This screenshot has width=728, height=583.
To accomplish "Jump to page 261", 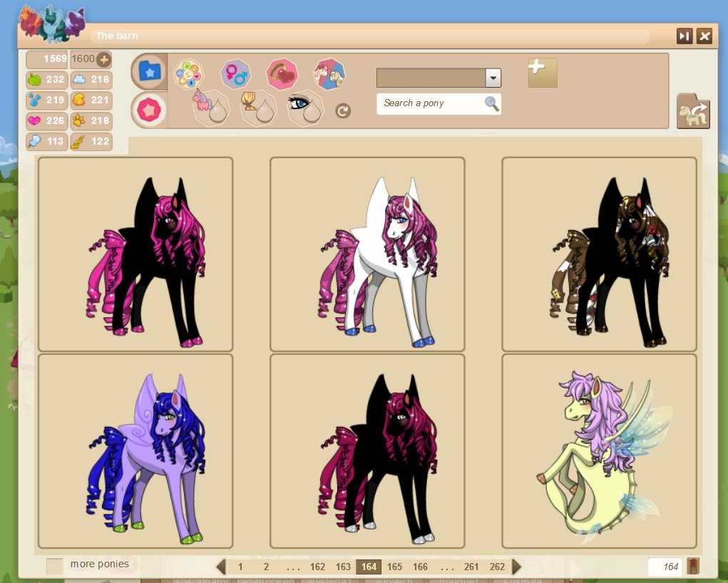I will tap(471, 567).
